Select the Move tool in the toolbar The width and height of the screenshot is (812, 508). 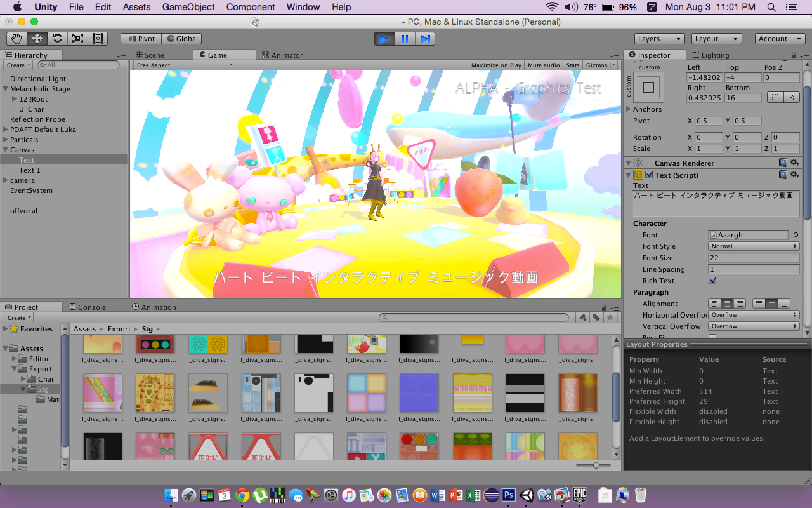37,39
